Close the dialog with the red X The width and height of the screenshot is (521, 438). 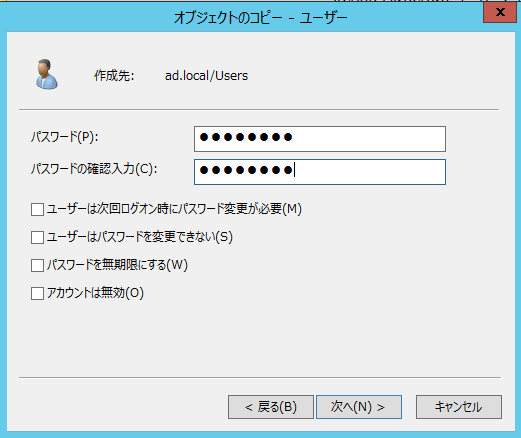(499, 13)
